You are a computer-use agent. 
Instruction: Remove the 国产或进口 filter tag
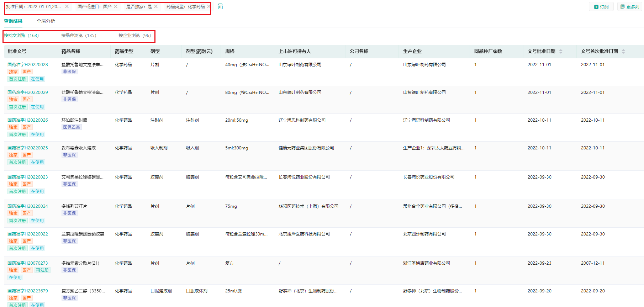pyautogui.click(x=116, y=6)
